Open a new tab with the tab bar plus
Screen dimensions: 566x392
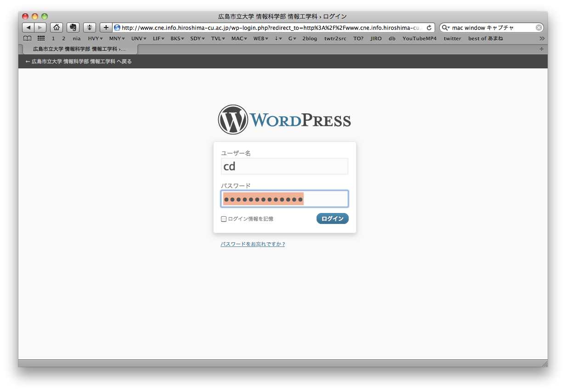pyautogui.click(x=541, y=49)
